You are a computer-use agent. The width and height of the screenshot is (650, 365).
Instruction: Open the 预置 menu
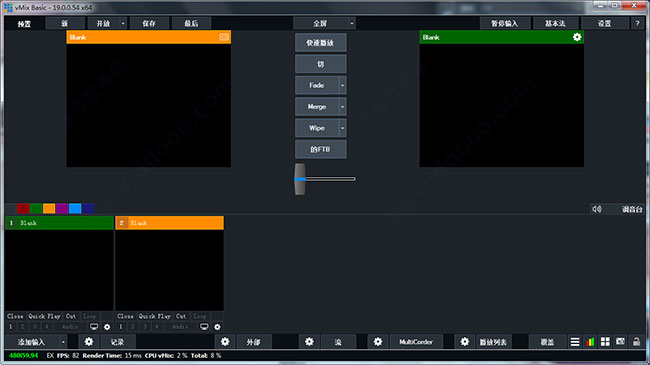[x=24, y=24]
